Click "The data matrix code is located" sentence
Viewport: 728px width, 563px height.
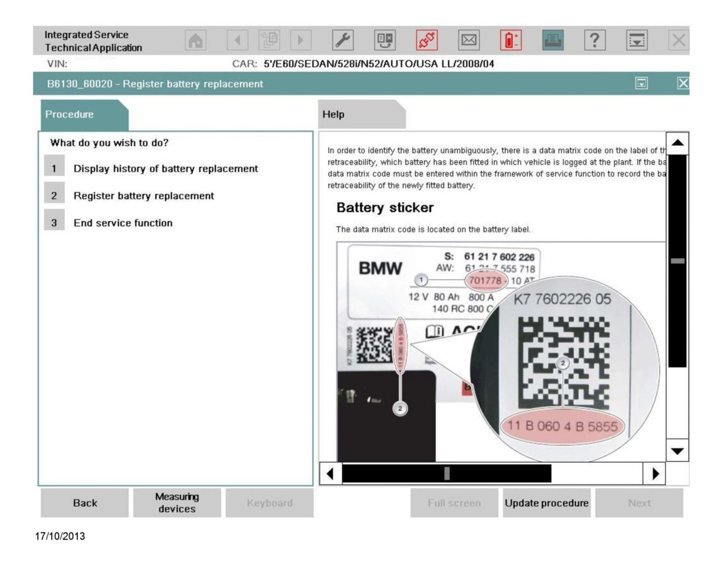pyautogui.click(x=434, y=229)
